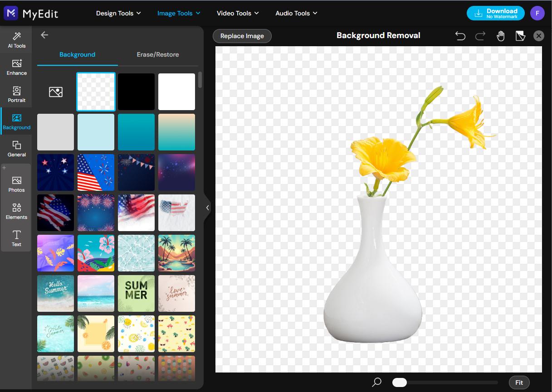The image size is (552, 392).
Task: Select the Background tool in the sidebar
Action: (x=16, y=121)
